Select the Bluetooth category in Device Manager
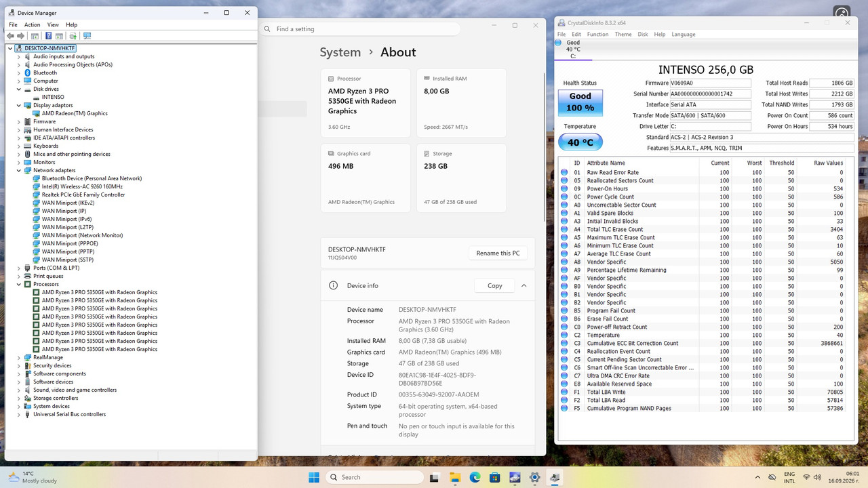Screen dimensions: 868x488 [x=45, y=73]
